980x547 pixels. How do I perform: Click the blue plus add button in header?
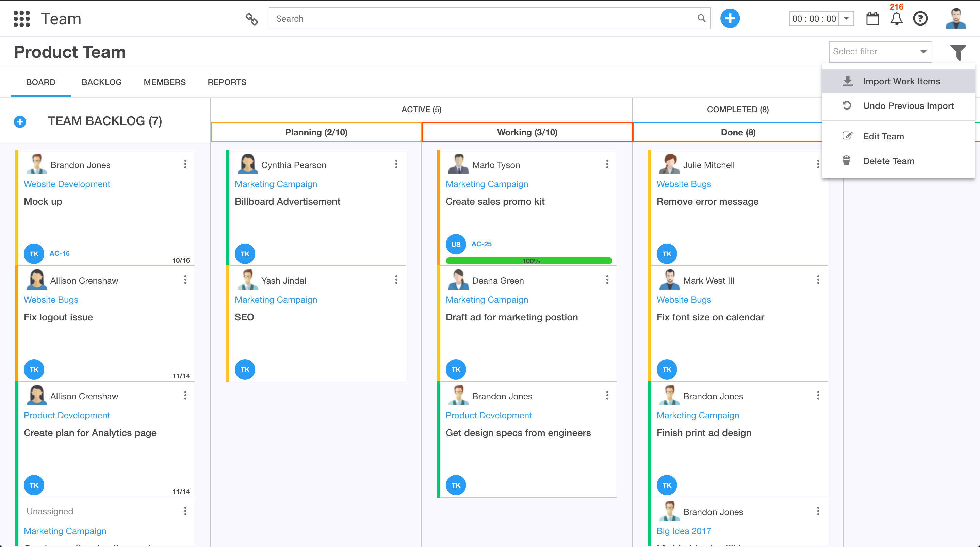pos(729,19)
